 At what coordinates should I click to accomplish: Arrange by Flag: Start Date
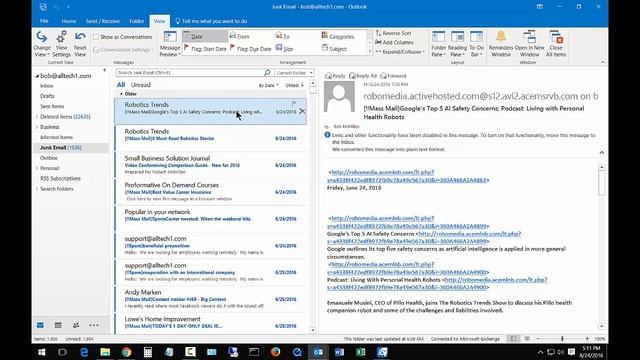205,49
